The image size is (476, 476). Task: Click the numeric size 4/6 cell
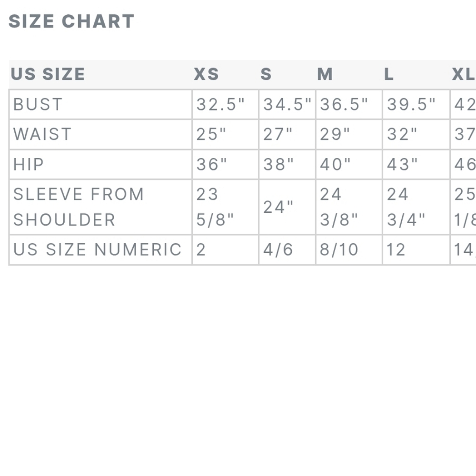[x=278, y=249]
